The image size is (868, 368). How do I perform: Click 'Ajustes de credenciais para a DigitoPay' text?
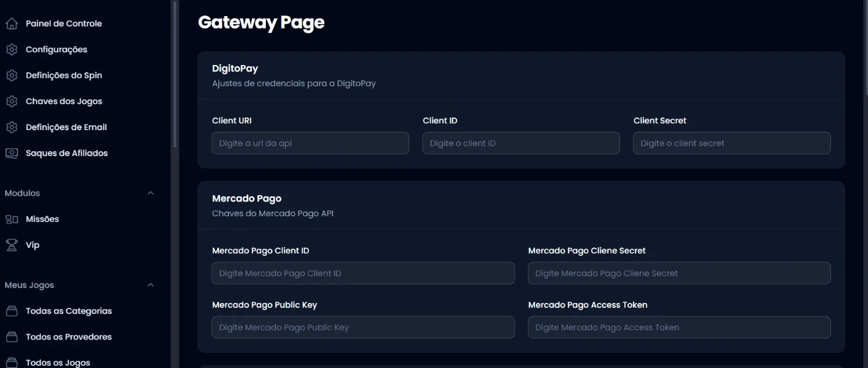tap(294, 83)
